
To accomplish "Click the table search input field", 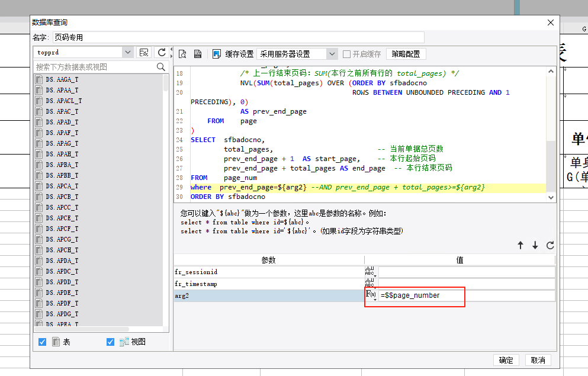I will pos(95,67).
